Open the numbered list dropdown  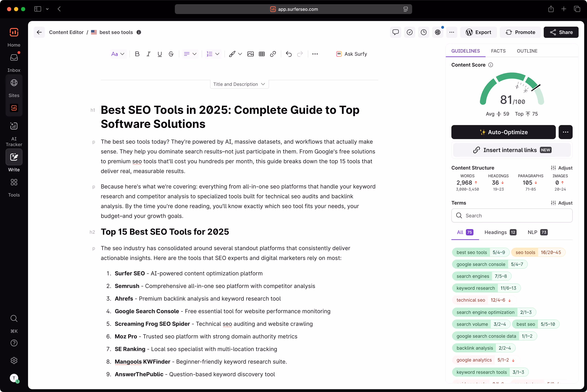coord(213,54)
